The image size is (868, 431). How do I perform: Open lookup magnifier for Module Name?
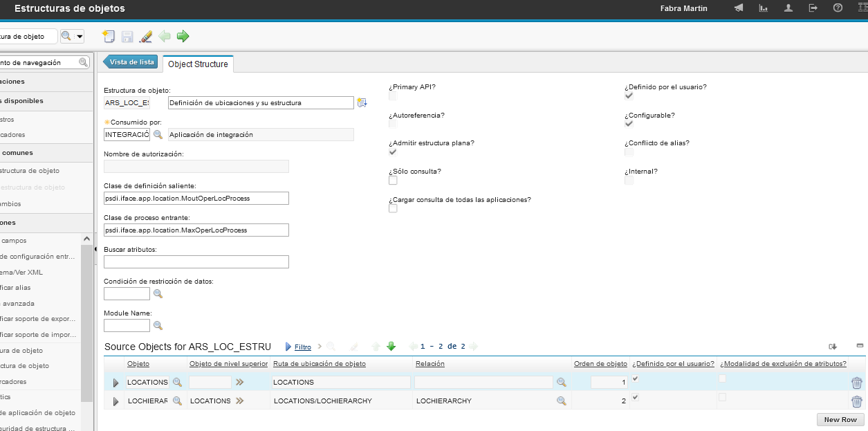click(158, 326)
